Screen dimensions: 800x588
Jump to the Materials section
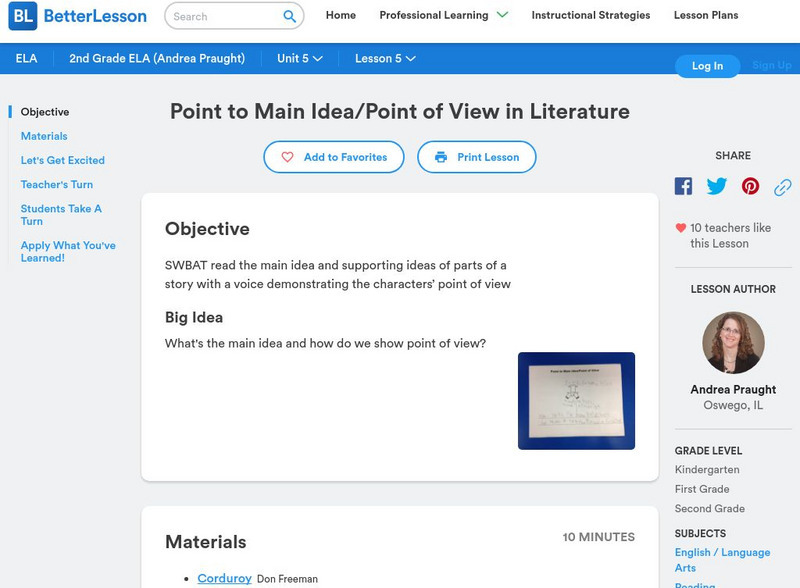pyautogui.click(x=44, y=136)
